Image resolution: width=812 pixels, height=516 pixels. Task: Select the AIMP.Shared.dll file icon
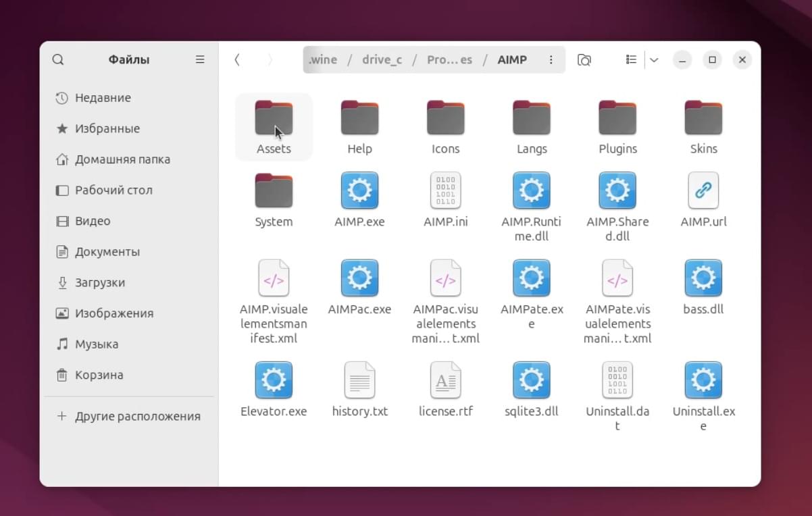coord(617,190)
